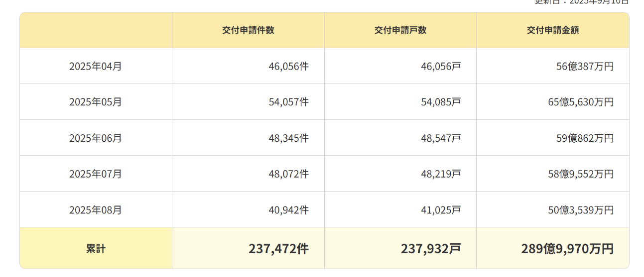Click the 累計 total row label
Viewport: 644px width, 277px height.
point(96,249)
